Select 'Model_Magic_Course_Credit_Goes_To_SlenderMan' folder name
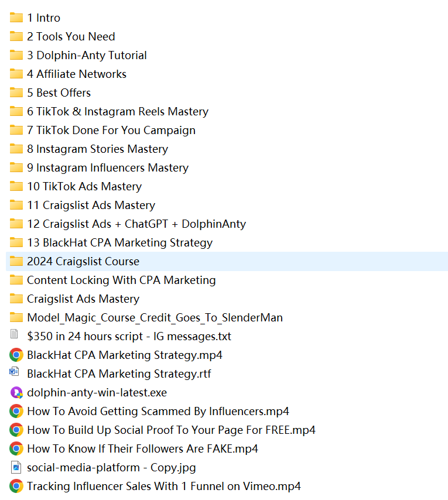 [155, 318]
